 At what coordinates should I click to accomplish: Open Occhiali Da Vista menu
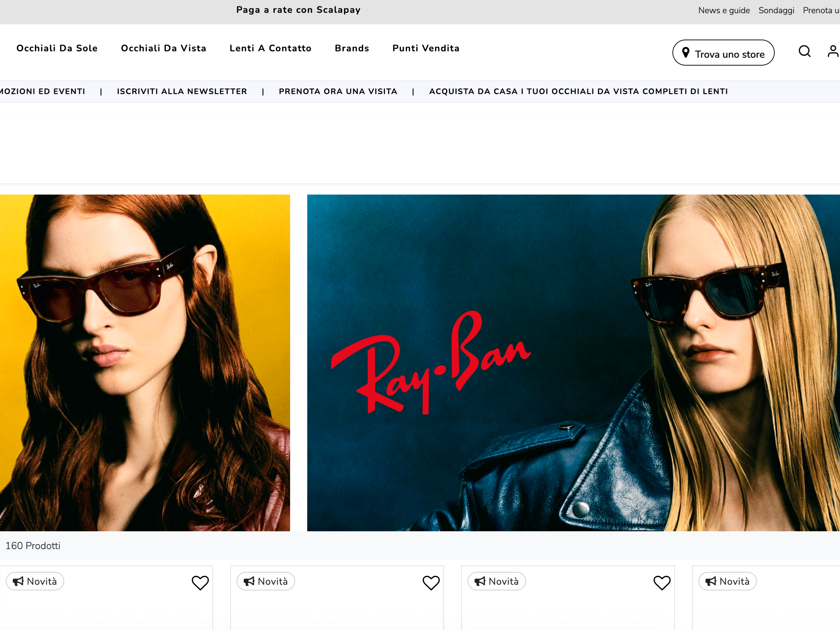[164, 48]
